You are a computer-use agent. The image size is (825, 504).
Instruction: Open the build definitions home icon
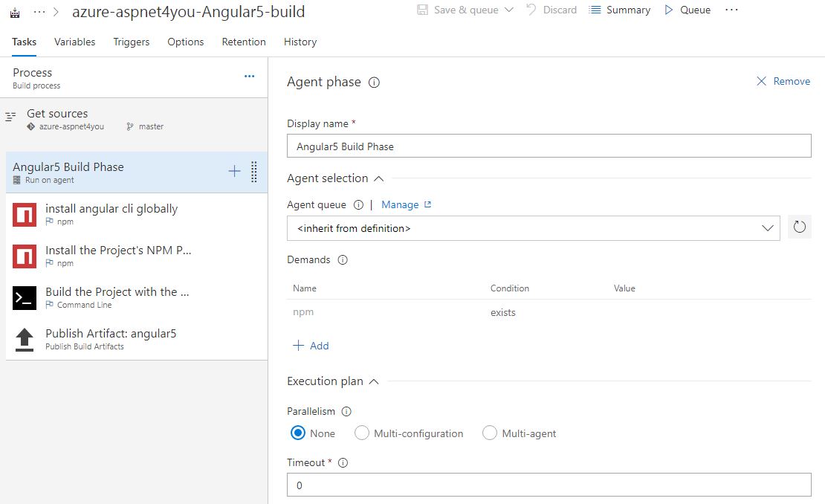[15, 13]
